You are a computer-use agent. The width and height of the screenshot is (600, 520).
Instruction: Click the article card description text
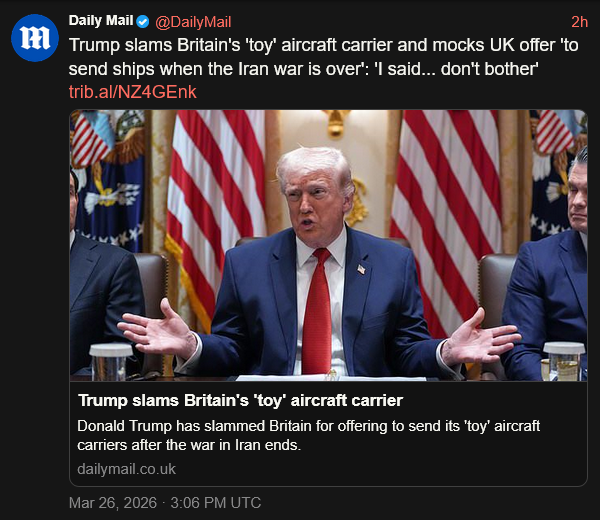[308, 435]
